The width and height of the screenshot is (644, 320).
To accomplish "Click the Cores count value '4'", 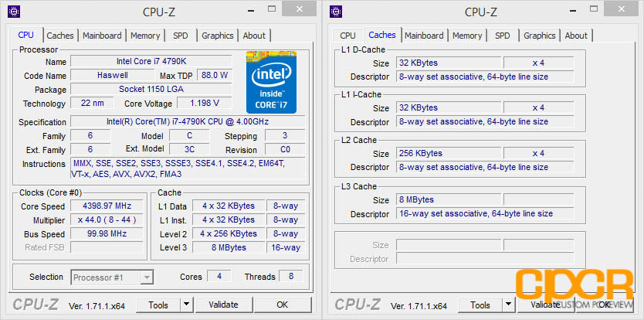I will pyautogui.click(x=219, y=276).
